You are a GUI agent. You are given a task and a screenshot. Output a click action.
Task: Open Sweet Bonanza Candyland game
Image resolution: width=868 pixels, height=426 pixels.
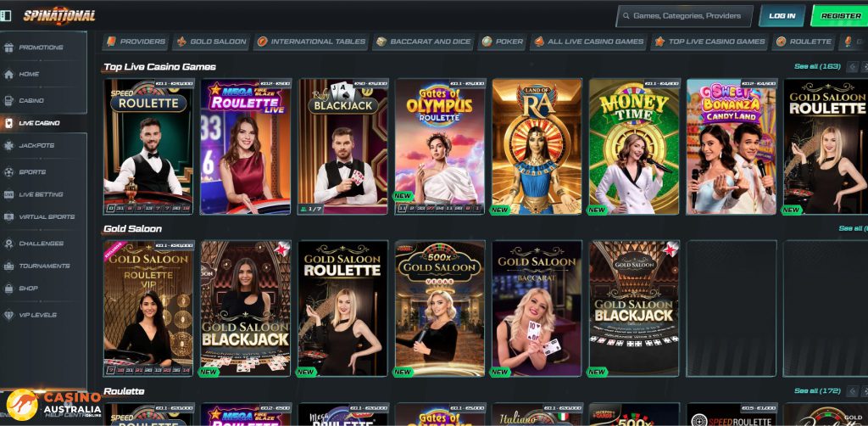[732, 146]
